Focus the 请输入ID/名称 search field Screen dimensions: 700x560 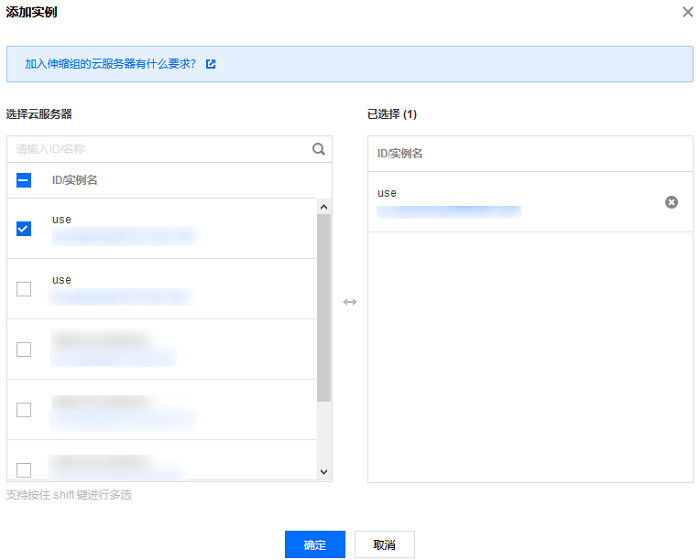pos(160,149)
